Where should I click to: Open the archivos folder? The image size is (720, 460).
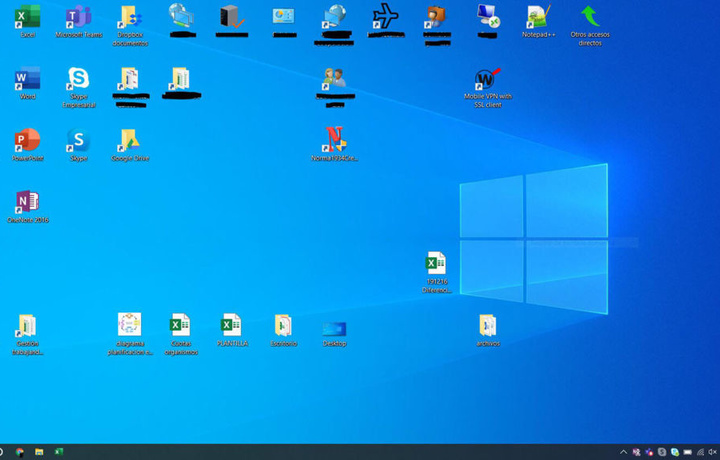point(488,330)
